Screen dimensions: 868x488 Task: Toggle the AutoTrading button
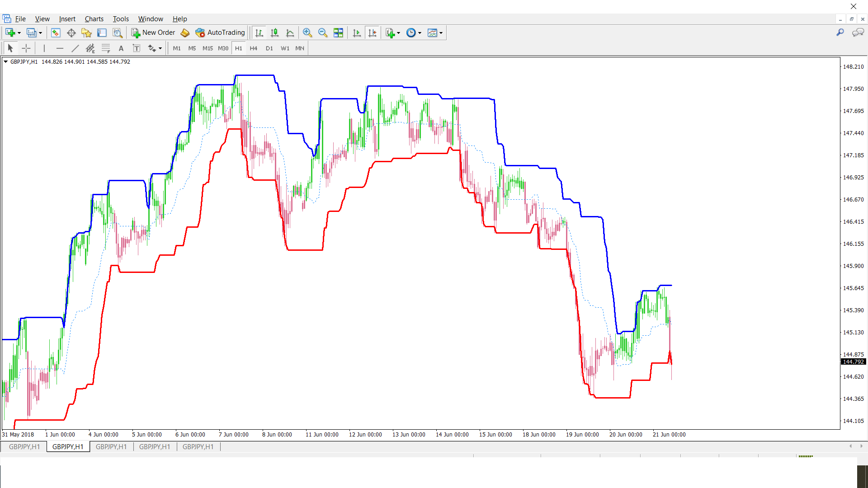(220, 33)
